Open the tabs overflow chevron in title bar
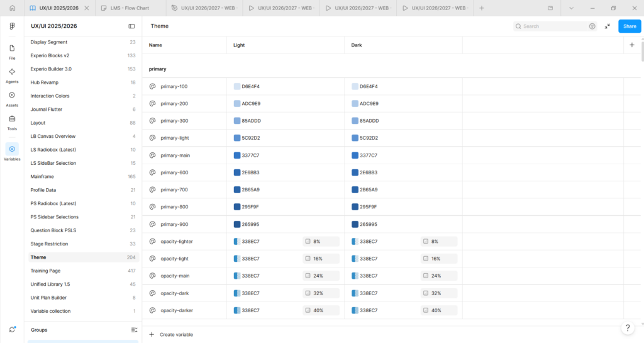Image resolution: width=644 pixels, height=343 pixels. [x=571, y=8]
